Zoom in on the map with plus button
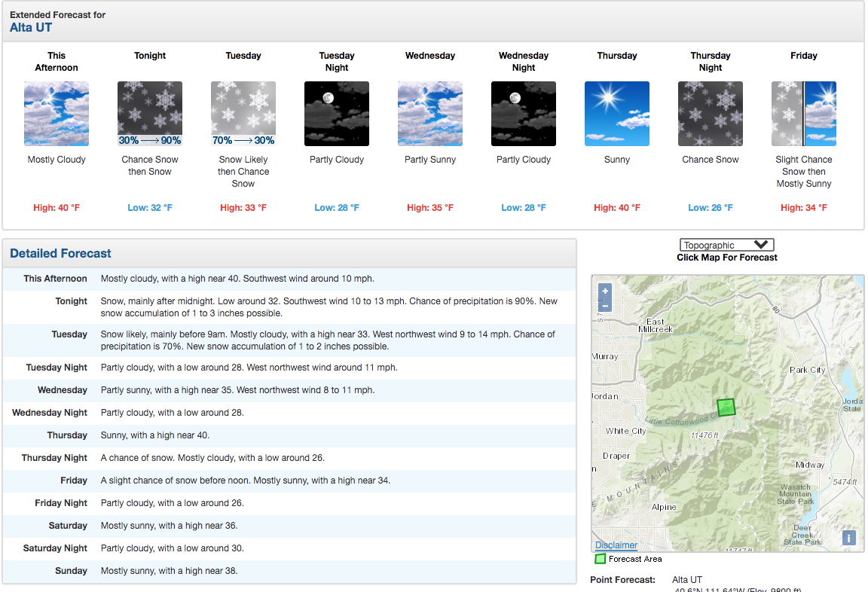Screen dimensions: 868x592 (605, 291)
